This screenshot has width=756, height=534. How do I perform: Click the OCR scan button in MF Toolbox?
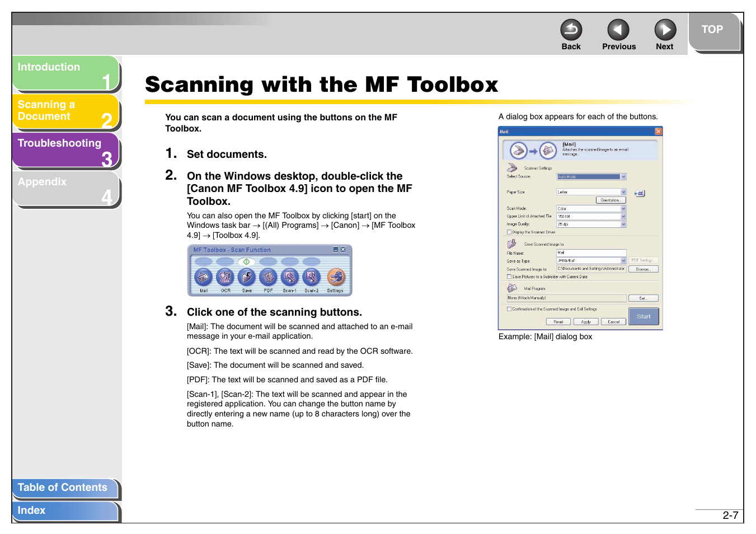pos(226,277)
